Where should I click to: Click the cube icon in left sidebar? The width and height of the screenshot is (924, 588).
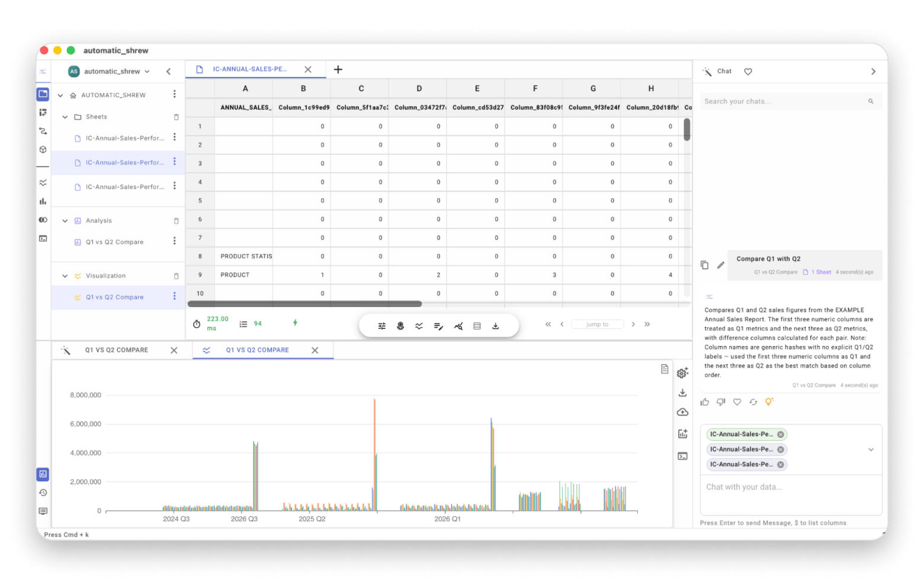(x=43, y=149)
